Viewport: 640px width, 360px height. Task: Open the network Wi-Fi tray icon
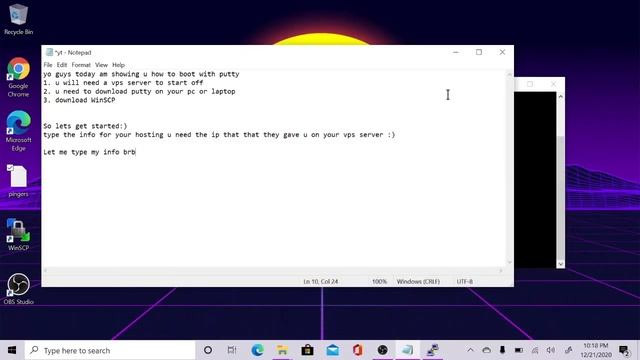point(535,350)
